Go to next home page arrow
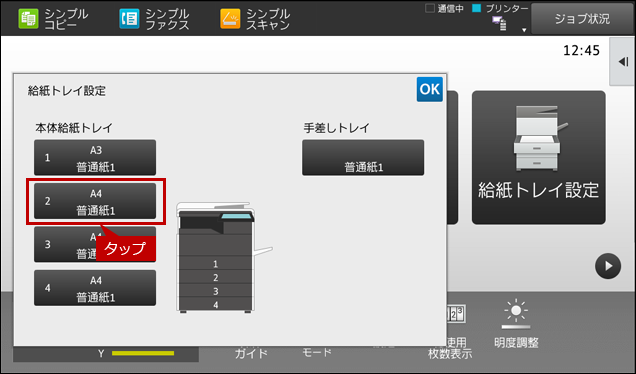Image resolution: width=636 pixels, height=374 pixels. click(x=608, y=266)
